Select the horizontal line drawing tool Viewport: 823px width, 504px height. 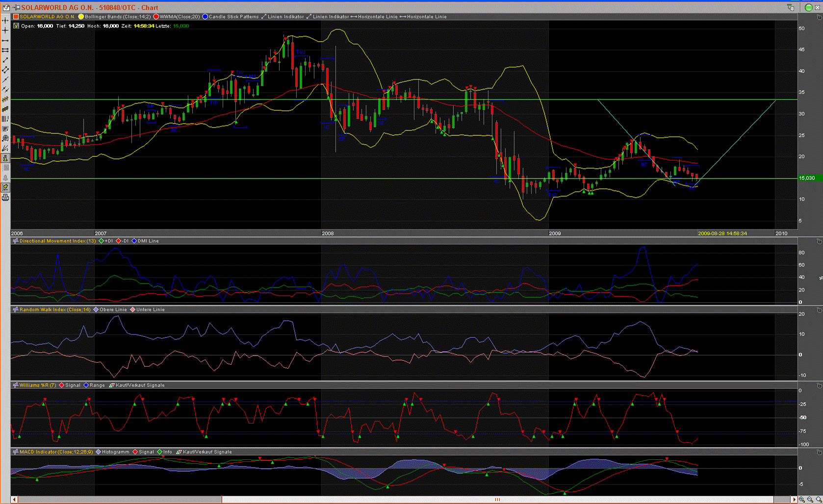point(5,40)
